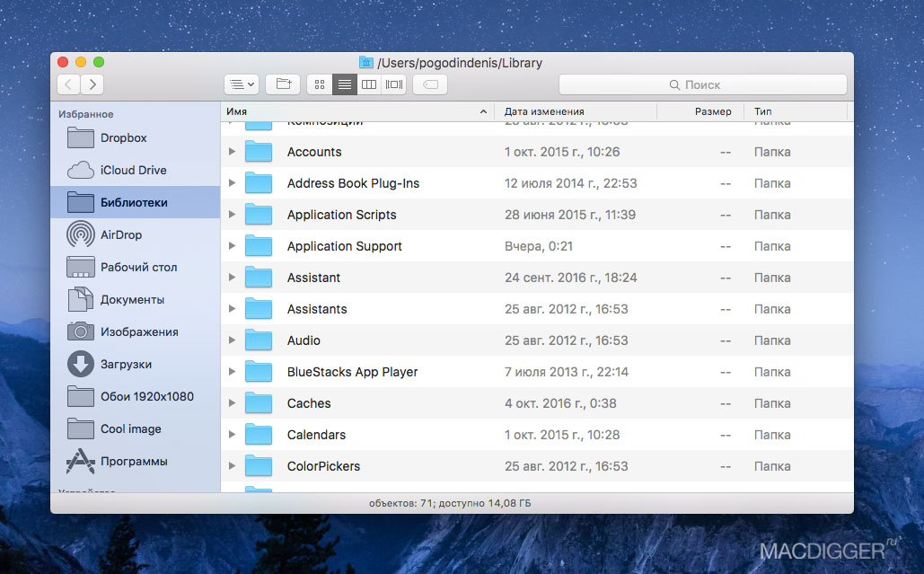Click the forward navigation arrow
The image size is (924, 574).
[92, 84]
